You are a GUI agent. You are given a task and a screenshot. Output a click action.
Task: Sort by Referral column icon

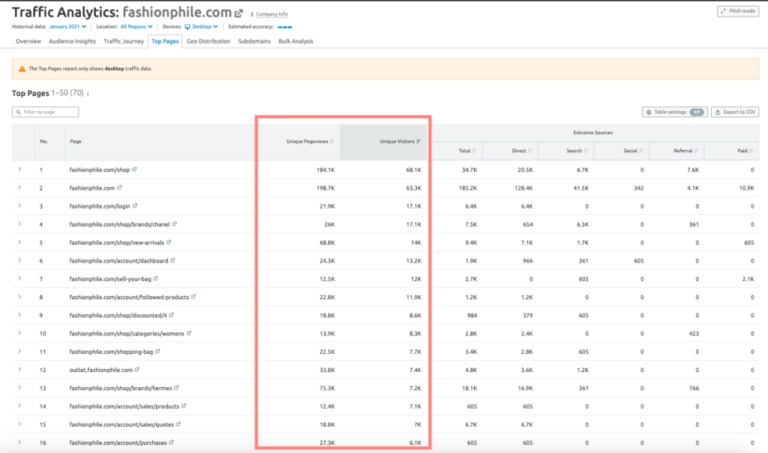coord(696,151)
